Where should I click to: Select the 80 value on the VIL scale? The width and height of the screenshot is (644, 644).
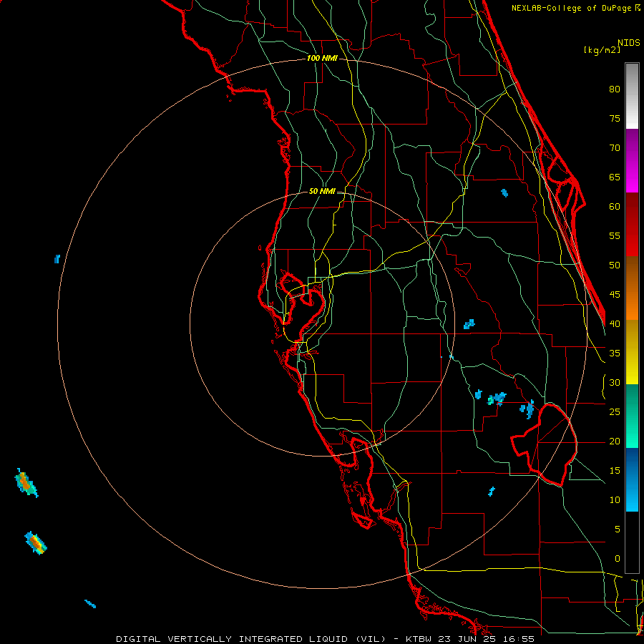pos(615,89)
